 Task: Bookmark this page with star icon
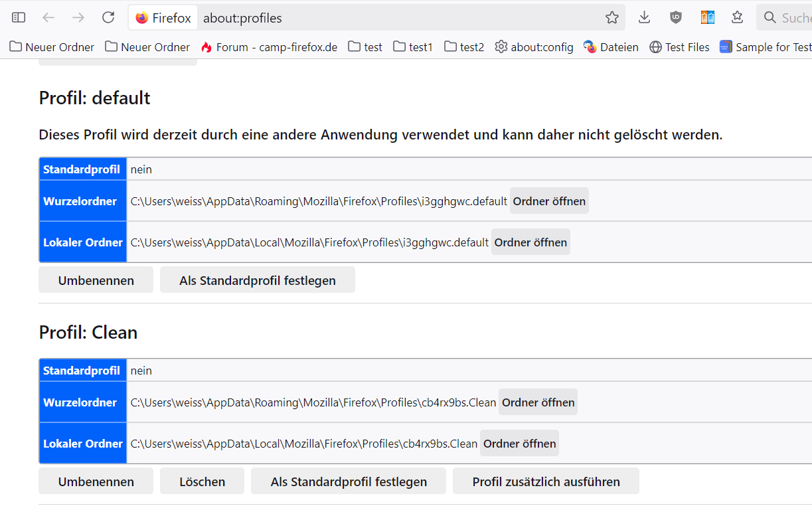click(612, 18)
